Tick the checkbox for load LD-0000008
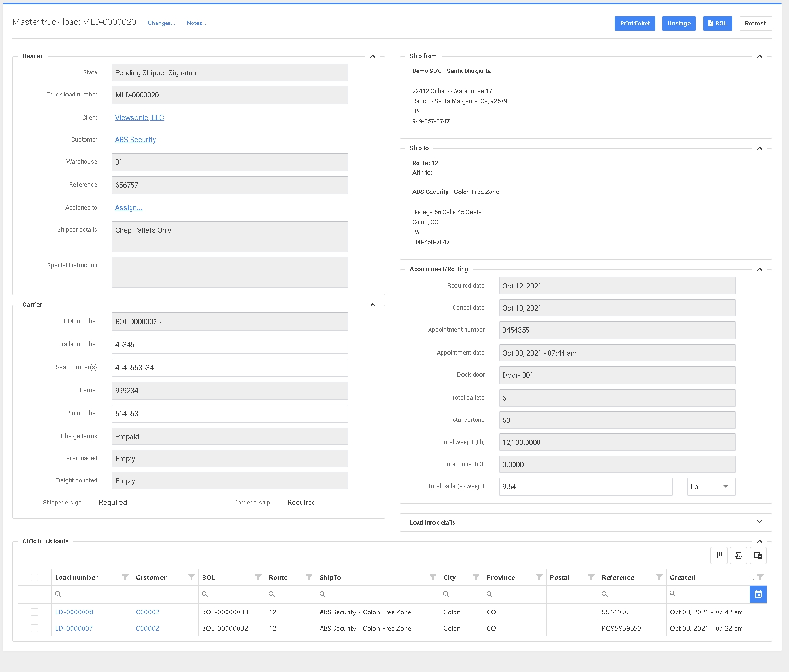 (35, 612)
